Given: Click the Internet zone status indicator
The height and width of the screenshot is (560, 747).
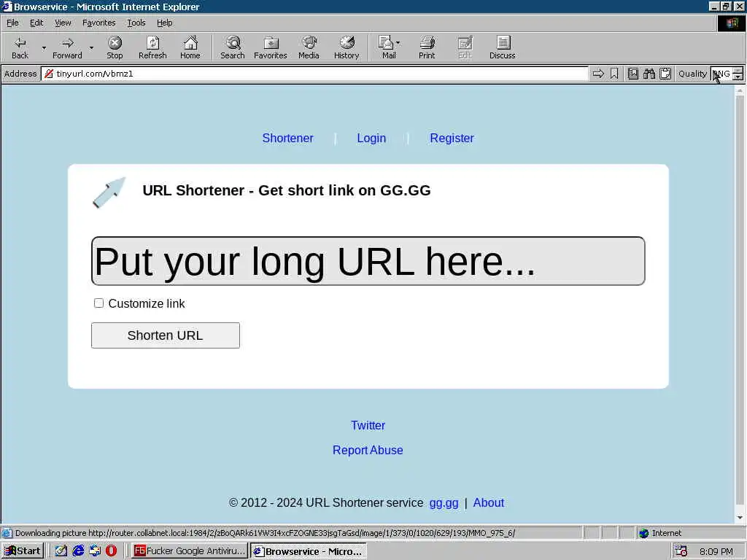Looking at the screenshot, I should 659,533.
